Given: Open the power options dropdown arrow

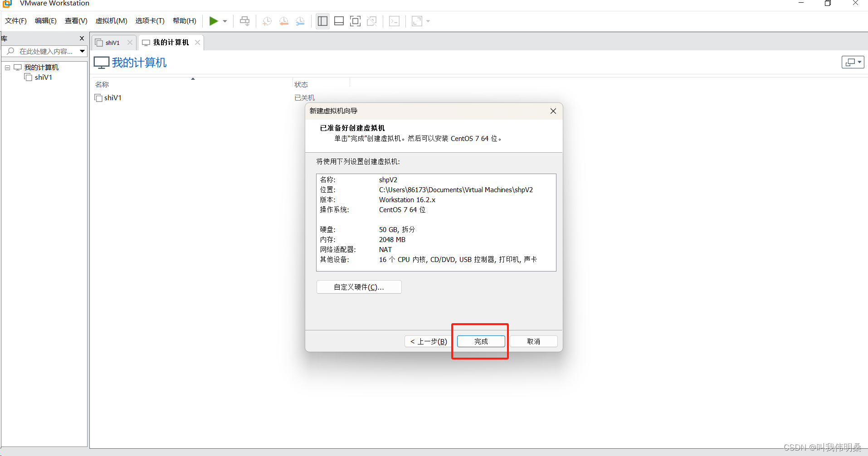Looking at the screenshot, I should click(x=225, y=21).
